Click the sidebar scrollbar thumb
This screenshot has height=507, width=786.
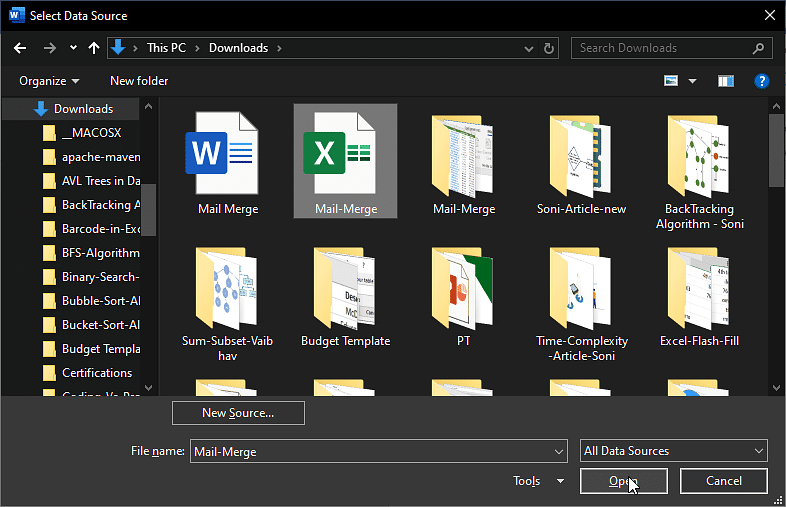pos(148,210)
